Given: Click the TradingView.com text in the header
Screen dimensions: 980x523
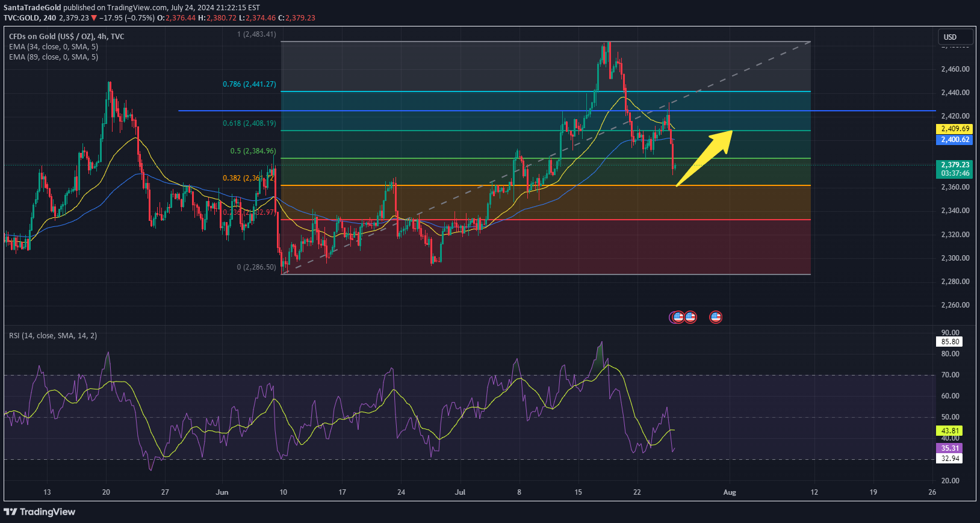Looking at the screenshot, I should coord(138,8).
